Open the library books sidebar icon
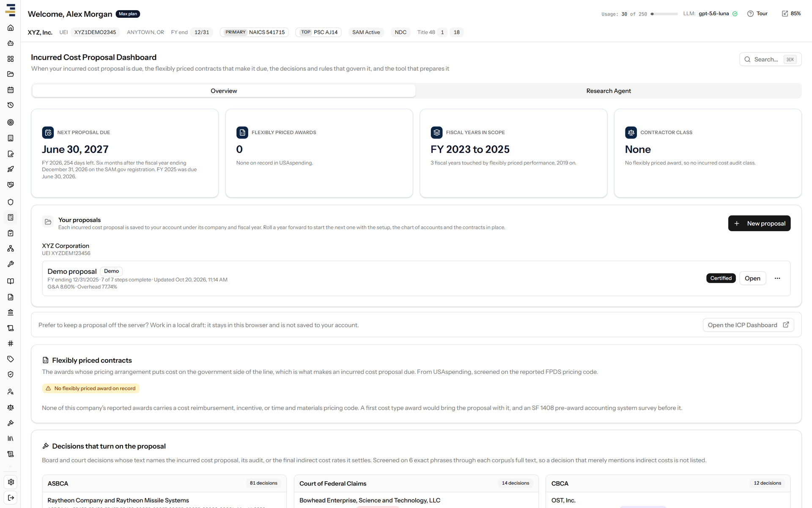The height and width of the screenshot is (508, 812). tap(11, 439)
